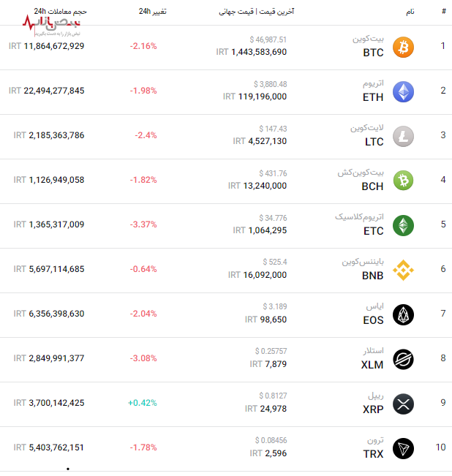Select the Binance Coin BNB icon
Image resolution: width=452 pixels, height=476 pixels.
point(403,271)
